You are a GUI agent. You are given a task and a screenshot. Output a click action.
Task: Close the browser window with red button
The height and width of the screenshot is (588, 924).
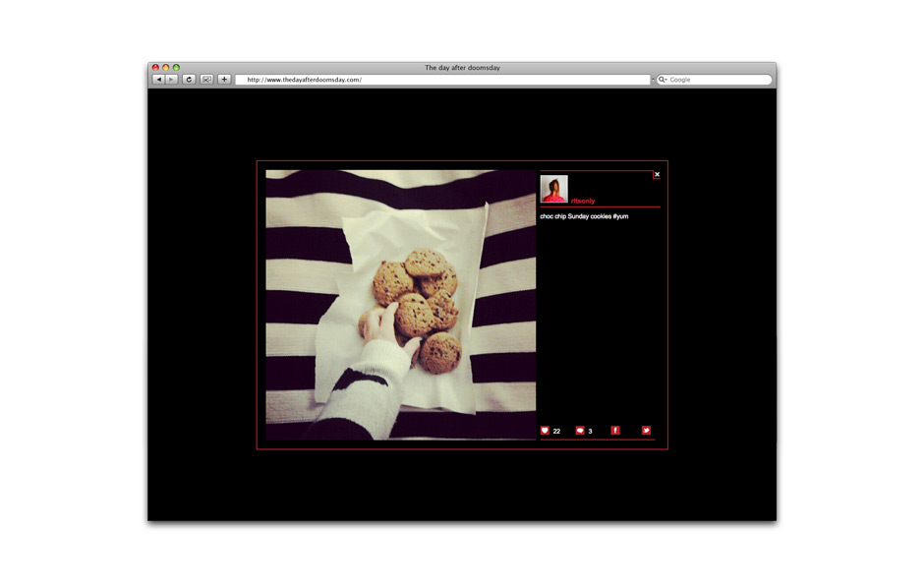pos(155,68)
